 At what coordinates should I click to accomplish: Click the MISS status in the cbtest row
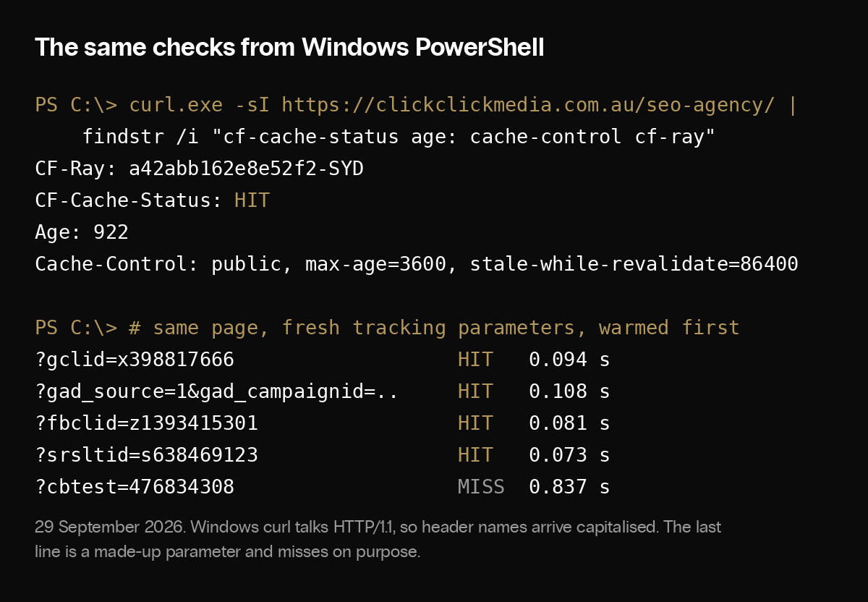point(481,487)
